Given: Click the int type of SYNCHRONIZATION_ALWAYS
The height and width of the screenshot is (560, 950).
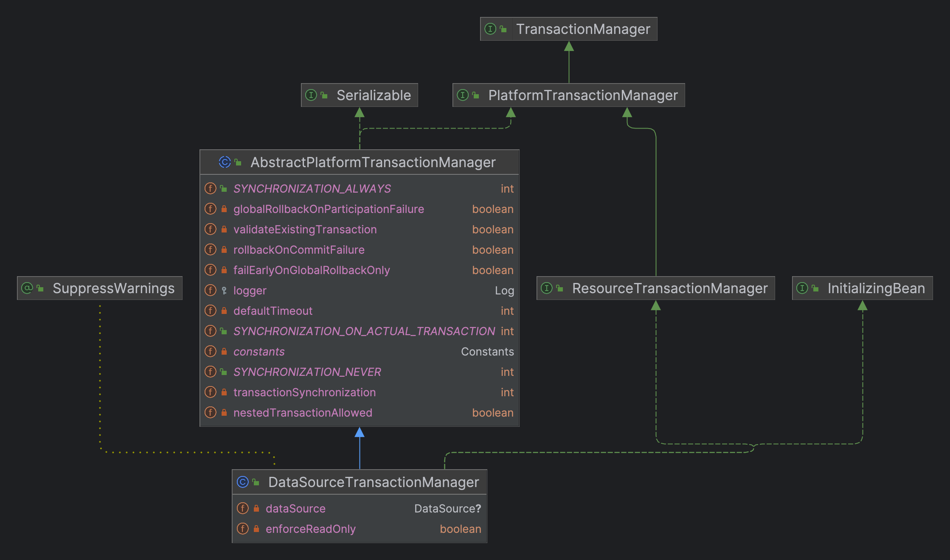Looking at the screenshot, I should tap(507, 188).
